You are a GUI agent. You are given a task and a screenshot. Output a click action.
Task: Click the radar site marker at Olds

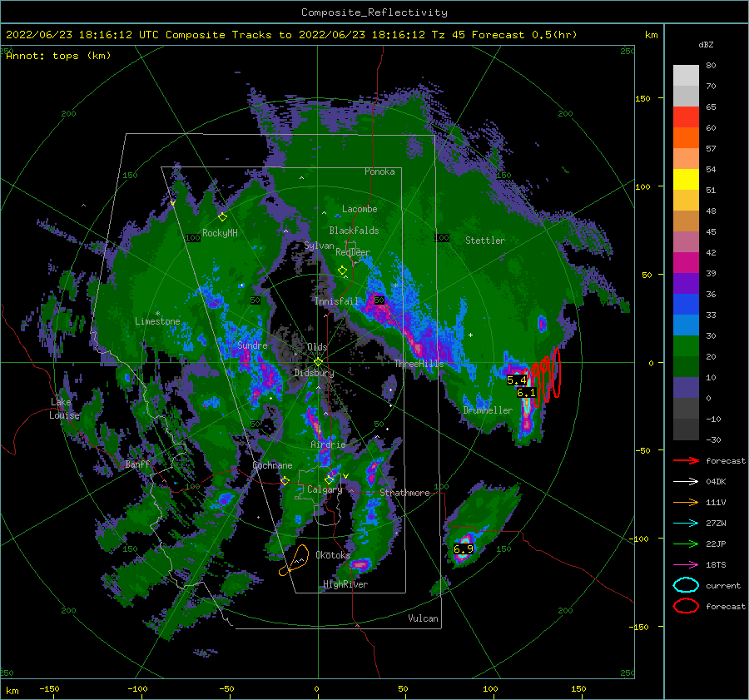[x=318, y=362]
